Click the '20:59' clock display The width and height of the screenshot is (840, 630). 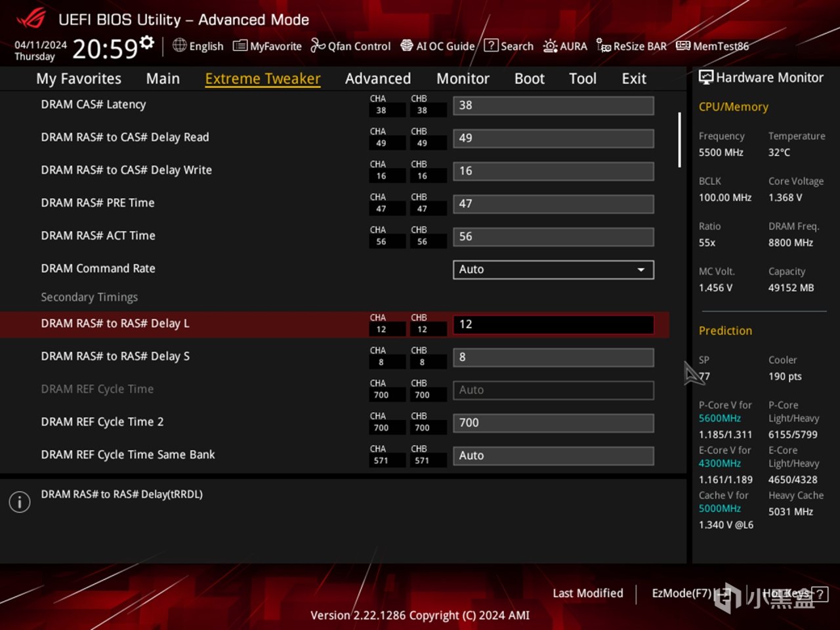(x=105, y=49)
